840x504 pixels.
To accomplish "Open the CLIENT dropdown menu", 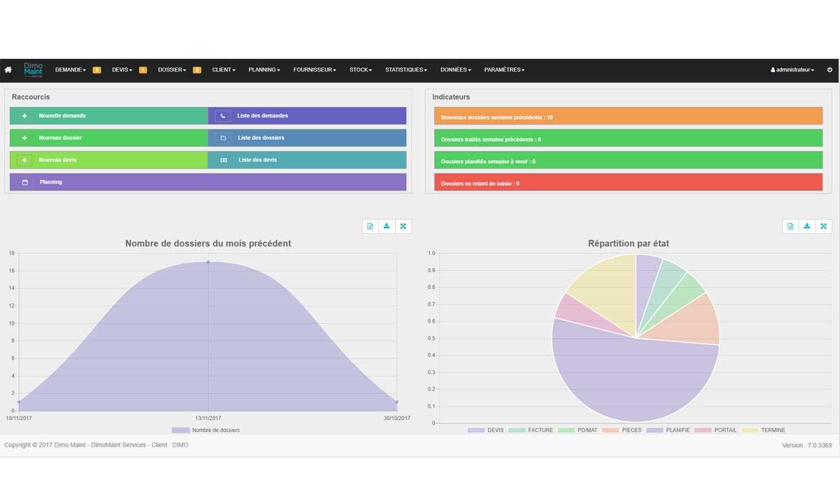I will [224, 70].
